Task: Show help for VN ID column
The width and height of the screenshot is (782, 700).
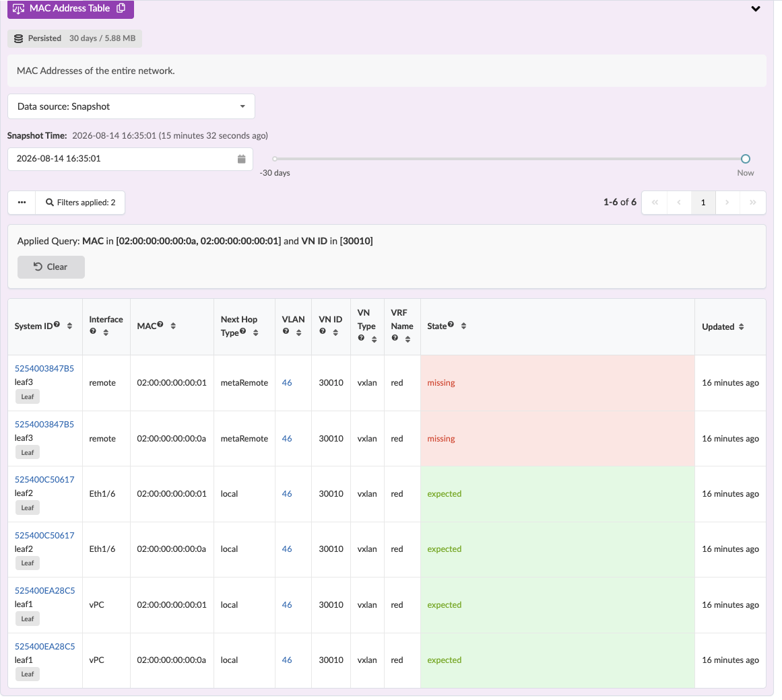Action: [323, 331]
